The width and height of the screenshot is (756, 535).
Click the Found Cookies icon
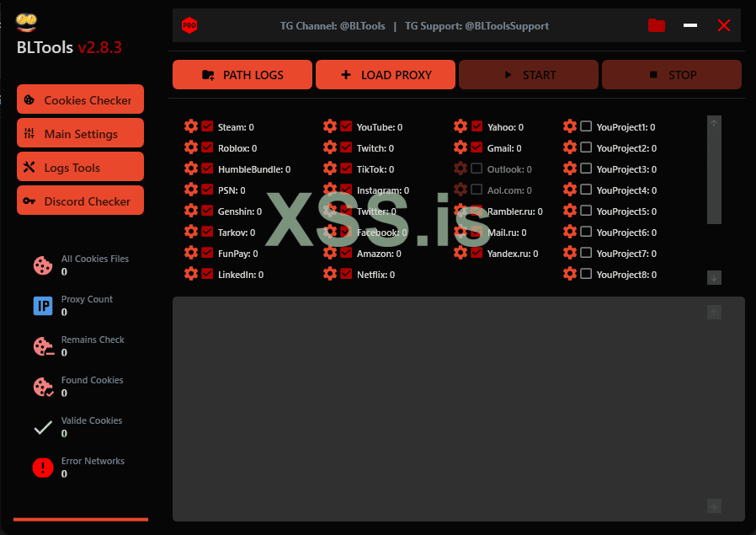point(43,387)
